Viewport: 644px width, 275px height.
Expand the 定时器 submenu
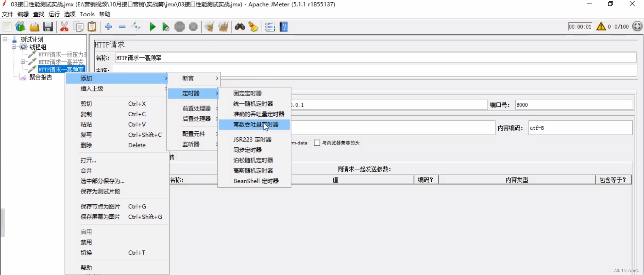coord(193,93)
